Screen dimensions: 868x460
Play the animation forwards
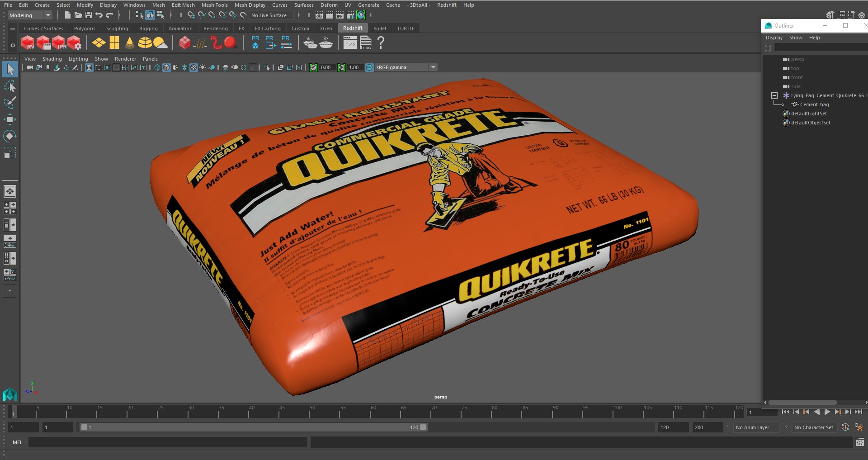tap(827, 412)
